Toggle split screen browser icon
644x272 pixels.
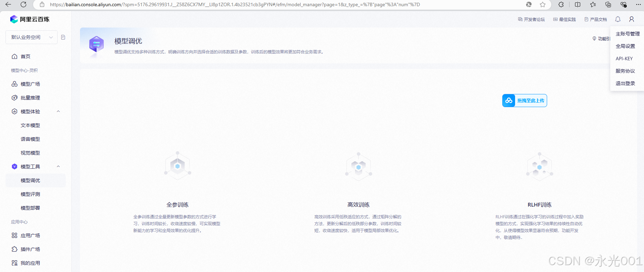pyautogui.click(x=578, y=4)
